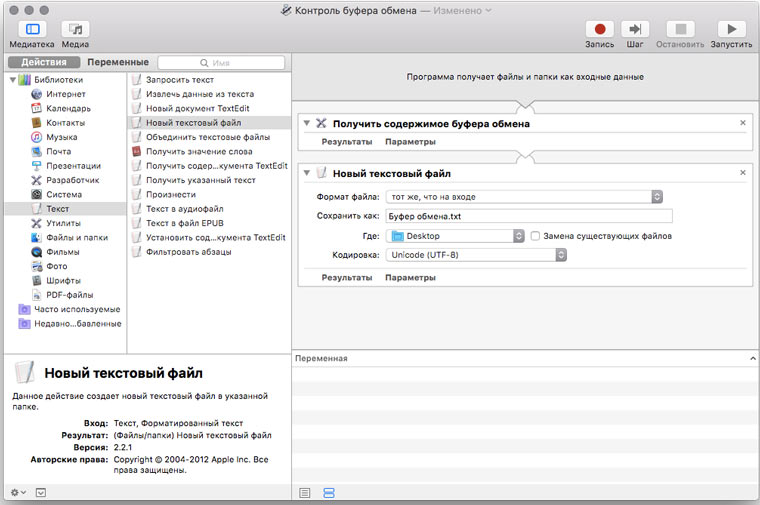Show Результаты of the text file step
The image size is (760, 505).
pos(347,278)
